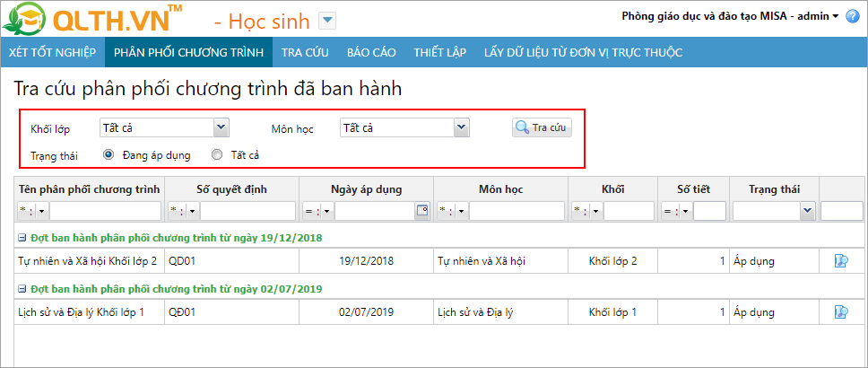Click QD01 cell in the 19/12/2018 row
Viewport: 868px width, 368px height.
(x=232, y=261)
